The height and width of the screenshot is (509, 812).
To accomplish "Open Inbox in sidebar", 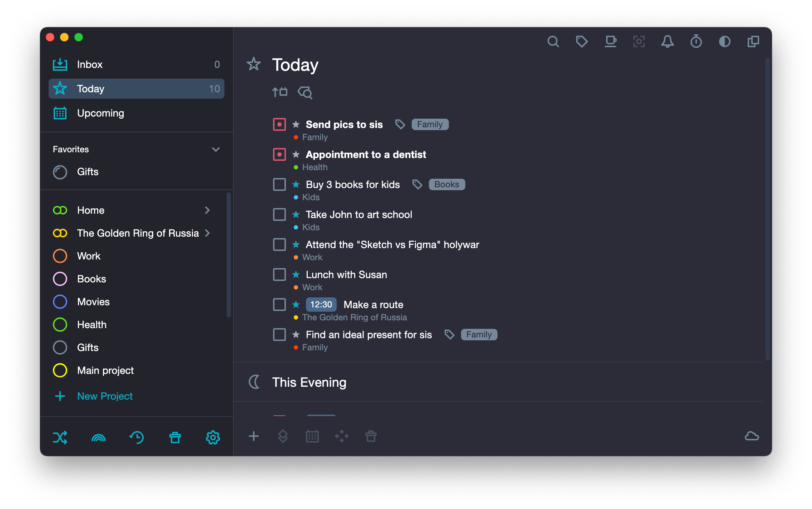I will coord(137,64).
